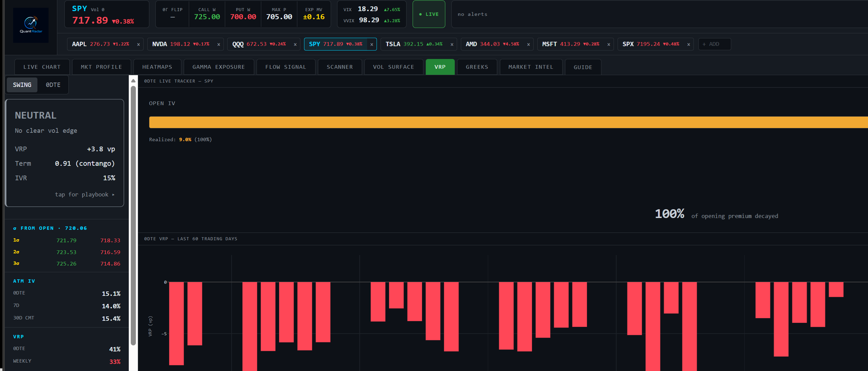Click the VIX 18.29 reading

point(368,9)
